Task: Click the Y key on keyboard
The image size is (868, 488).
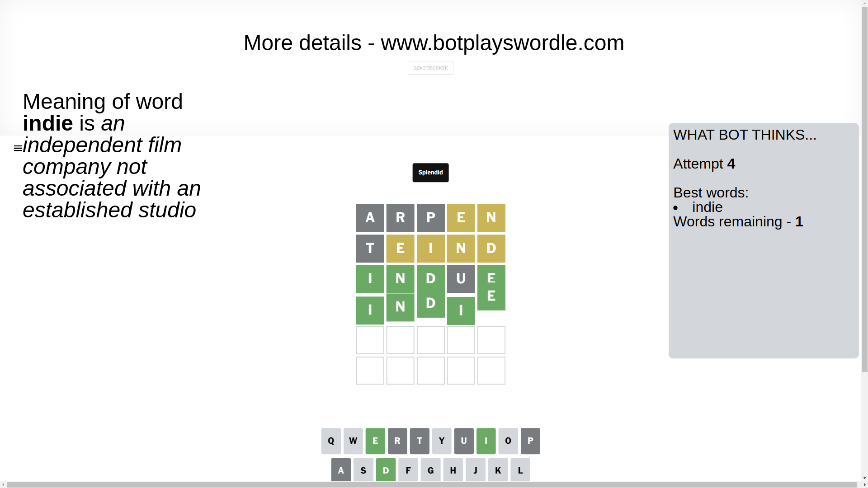Action: pos(442,441)
